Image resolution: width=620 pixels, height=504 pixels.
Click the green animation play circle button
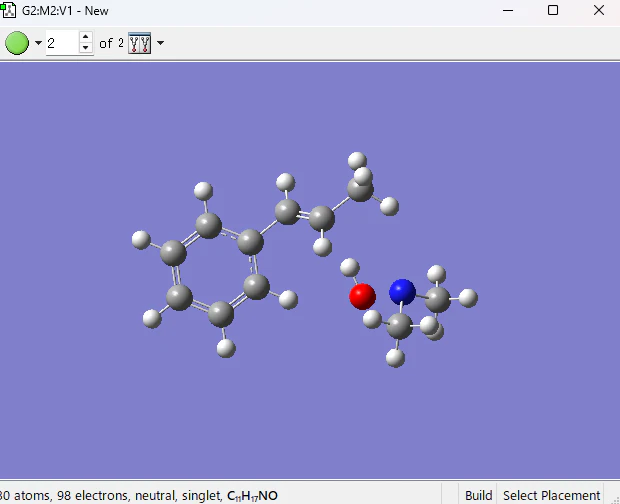pos(17,43)
